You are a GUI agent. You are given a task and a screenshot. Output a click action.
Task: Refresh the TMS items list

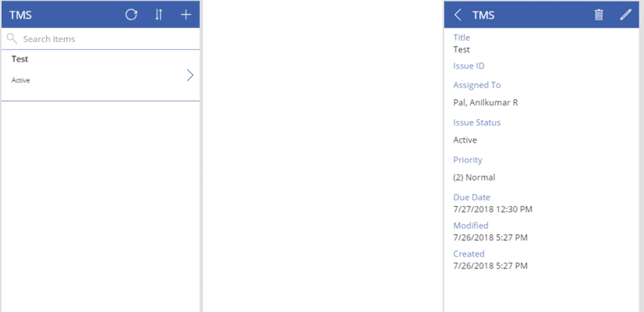pyautogui.click(x=131, y=15)
